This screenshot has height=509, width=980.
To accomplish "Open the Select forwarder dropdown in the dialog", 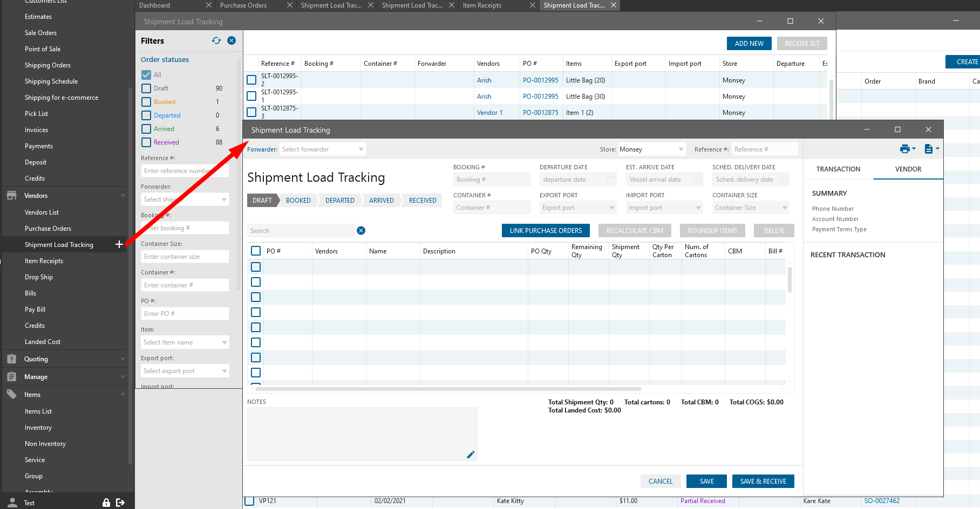I will 323,149.
